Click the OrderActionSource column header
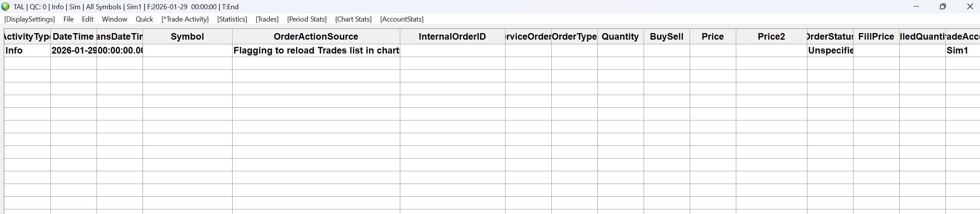Image resolution: width=980 pixels, height=214 pixels. click(316, 37)
